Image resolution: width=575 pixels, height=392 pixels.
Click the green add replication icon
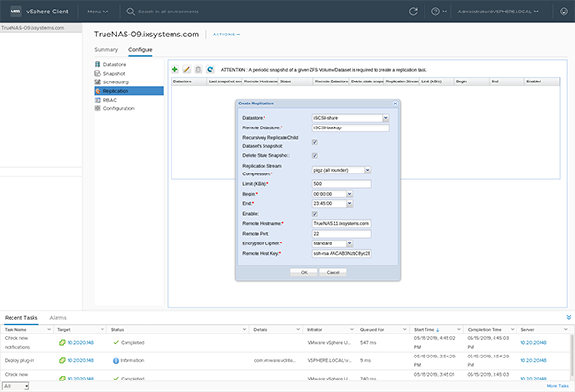[174, 70]
